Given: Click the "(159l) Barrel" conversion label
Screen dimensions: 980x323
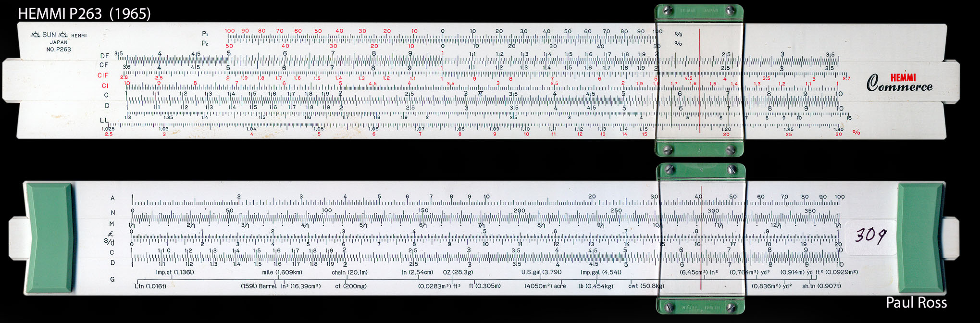Looking at the screenshot, I should point(259,286).
